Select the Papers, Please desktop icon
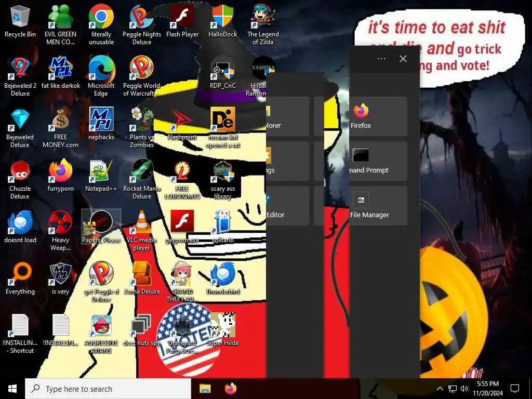The width and height of the screenshot is (532, 399). pos(101,227)
